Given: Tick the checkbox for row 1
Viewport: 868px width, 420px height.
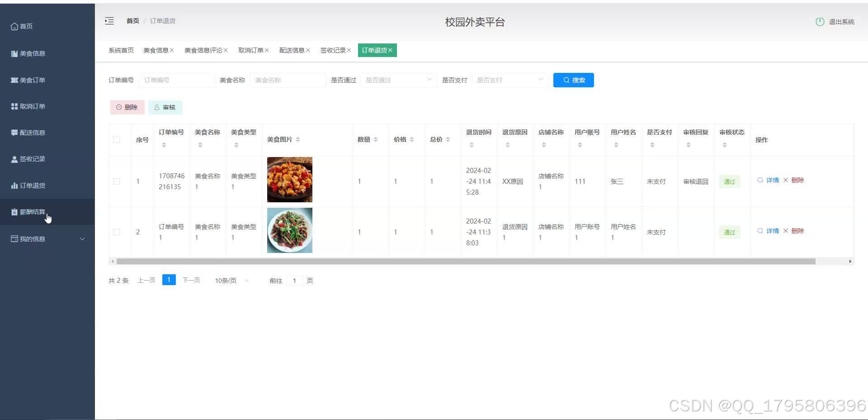Looking at the screenshot, I should (x=116, y=181).
